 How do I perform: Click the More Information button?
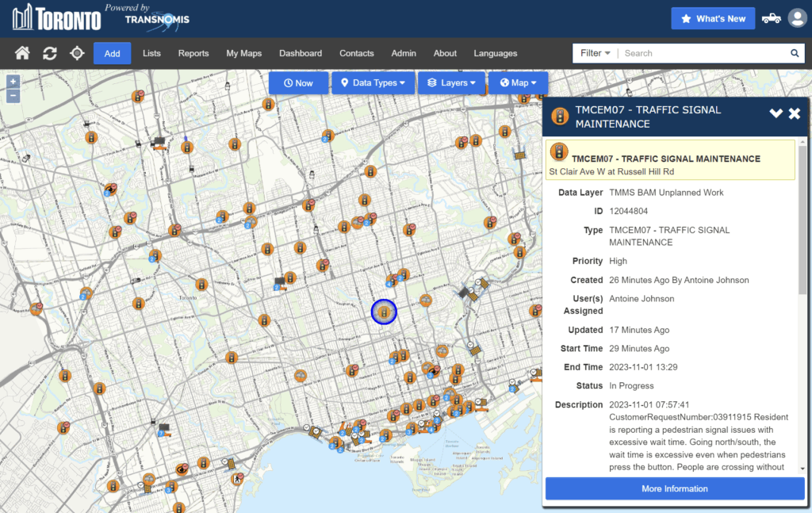[674, 488]
